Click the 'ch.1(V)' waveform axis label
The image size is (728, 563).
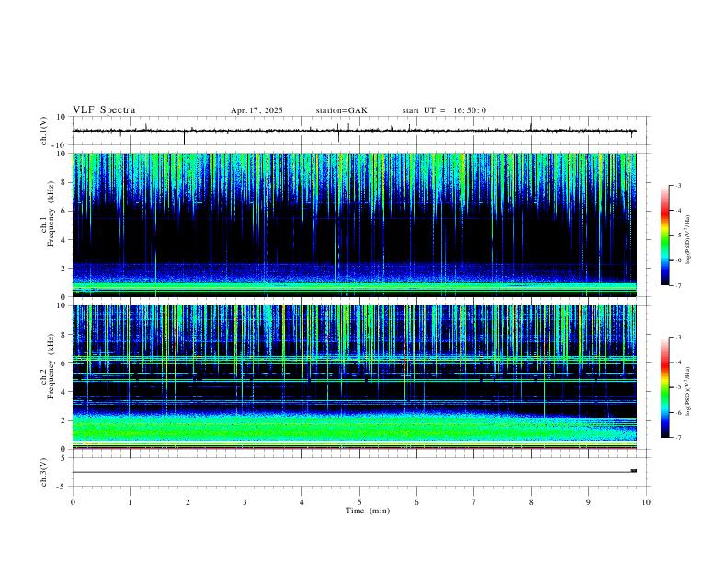(x=44, y=131)
